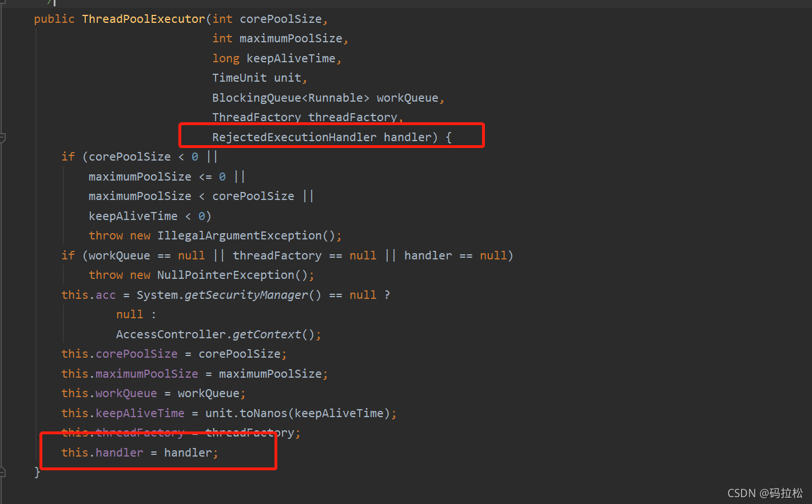
Task: Click the fold end marker beside closing brace
Action: (x=2, y=472)
